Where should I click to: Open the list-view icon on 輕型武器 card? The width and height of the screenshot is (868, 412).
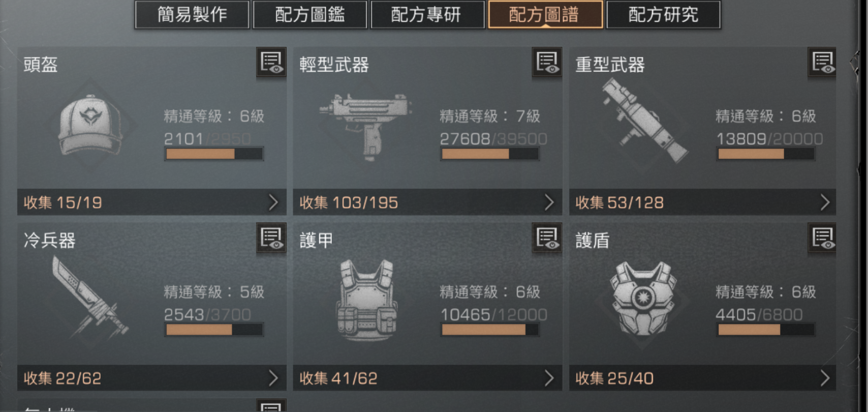(547, 63)
